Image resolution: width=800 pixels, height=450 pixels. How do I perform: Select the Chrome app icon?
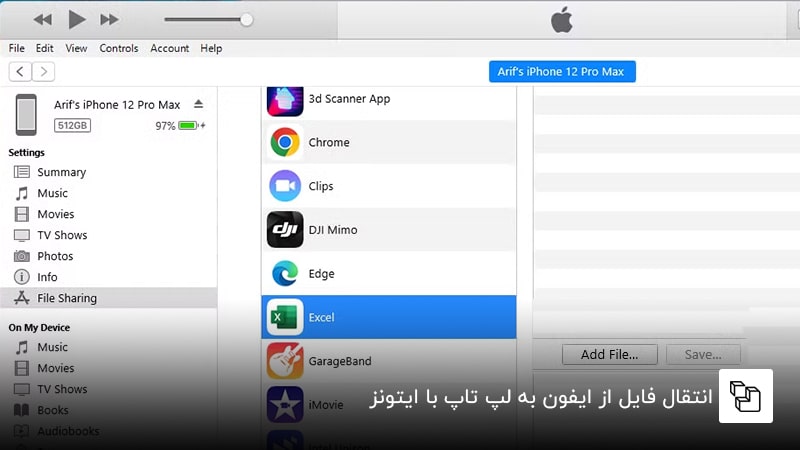(285, 142)
